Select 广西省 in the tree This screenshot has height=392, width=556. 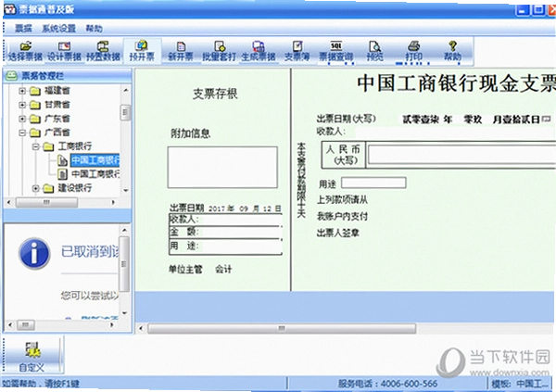click(x=57, y=133)
